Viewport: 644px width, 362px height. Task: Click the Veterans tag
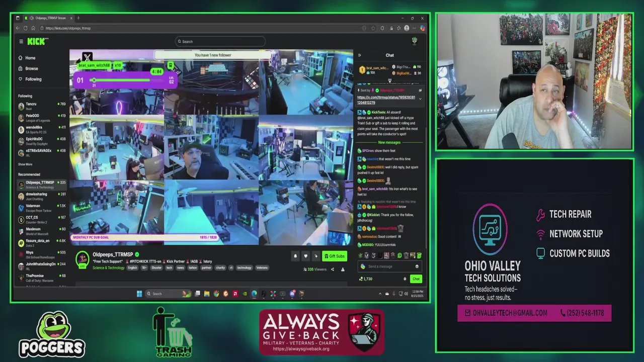pos(262,268)
